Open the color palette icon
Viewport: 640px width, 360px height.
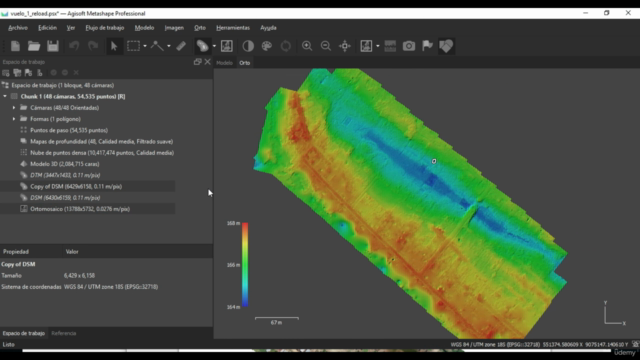267,46
